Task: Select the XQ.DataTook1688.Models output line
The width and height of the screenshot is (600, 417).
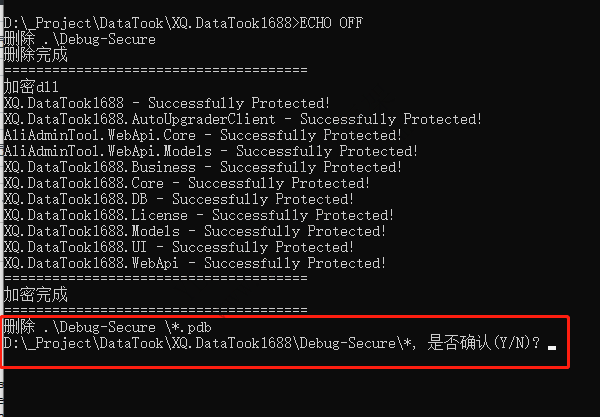Action: click(x=195, y=231)
